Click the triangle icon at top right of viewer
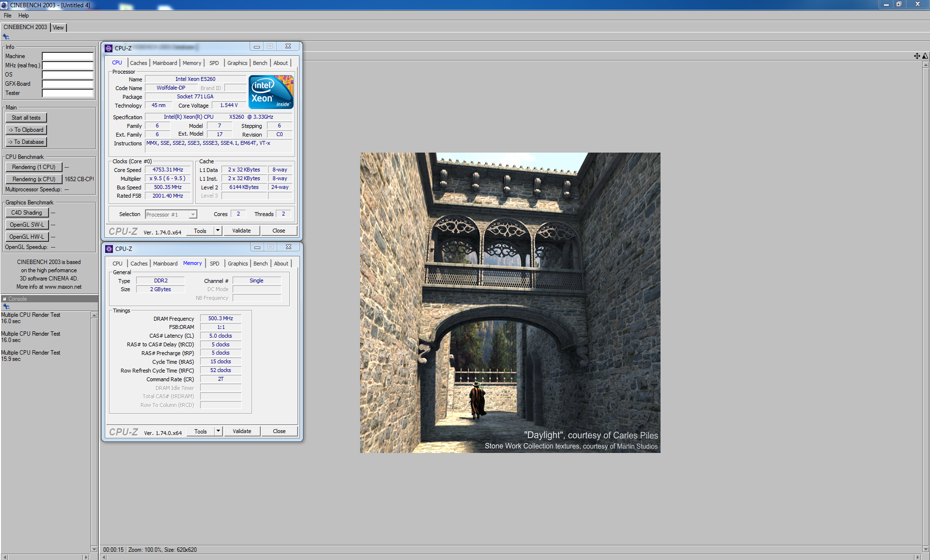The width and height of the screenshot is (930, 560). point(925,56)
